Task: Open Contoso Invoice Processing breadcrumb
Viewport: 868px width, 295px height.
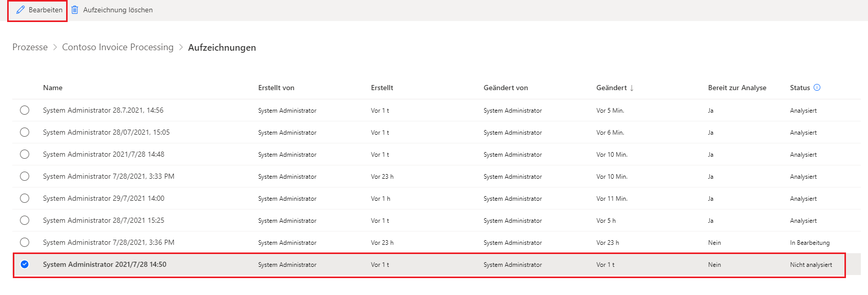Action: click(x=118, y=47)
